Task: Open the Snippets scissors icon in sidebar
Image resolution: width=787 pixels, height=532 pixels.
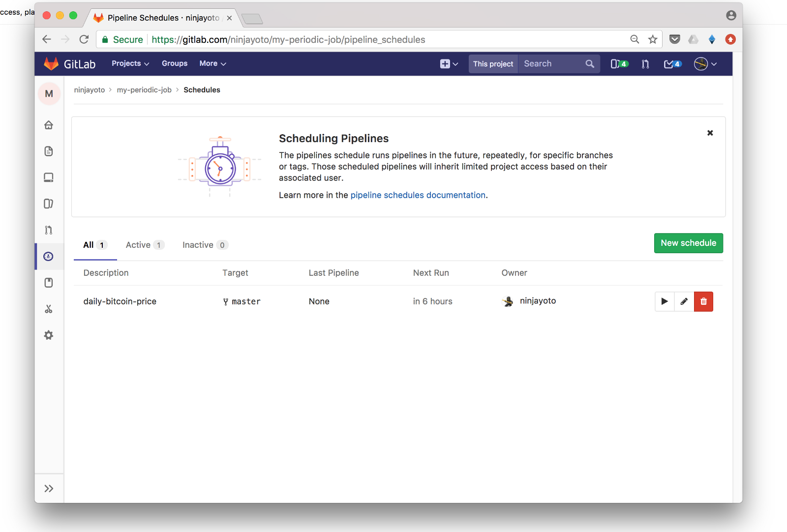Action: tap(49, 309)
